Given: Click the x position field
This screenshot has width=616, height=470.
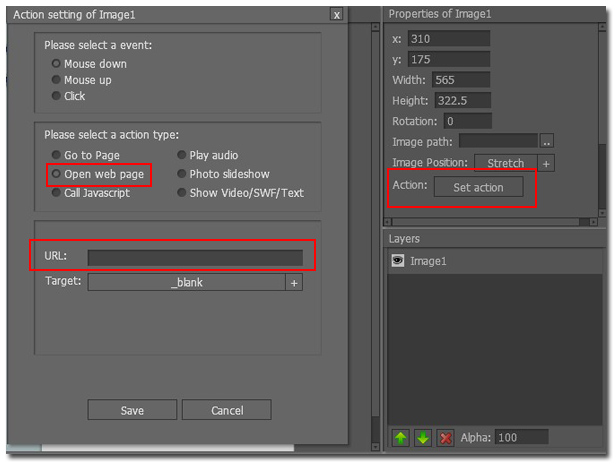Looking at the screenshot, I should pyautogui.click(x=449, y=39).
